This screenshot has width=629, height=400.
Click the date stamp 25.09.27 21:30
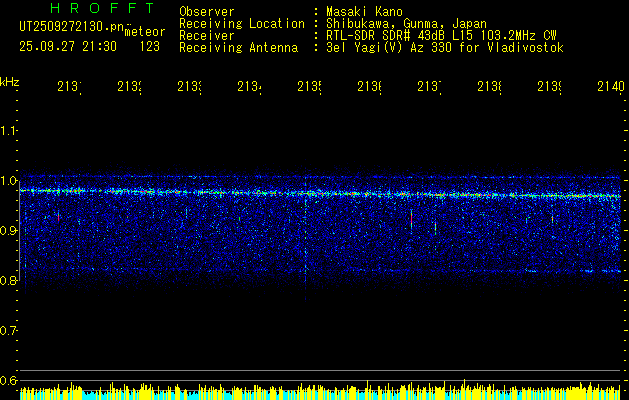(x=68, y=47)
